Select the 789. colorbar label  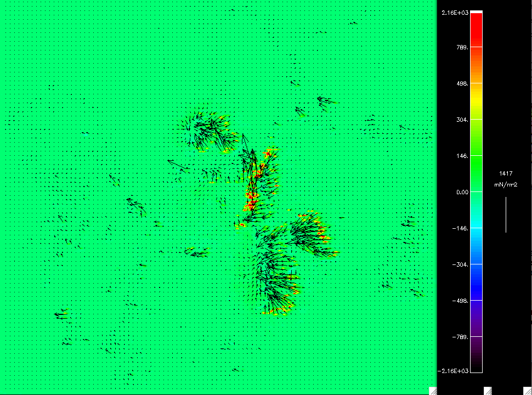462,47
